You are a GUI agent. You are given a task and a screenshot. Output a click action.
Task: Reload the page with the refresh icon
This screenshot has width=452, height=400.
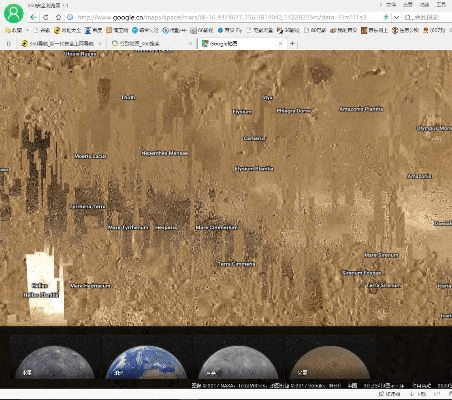46,17
